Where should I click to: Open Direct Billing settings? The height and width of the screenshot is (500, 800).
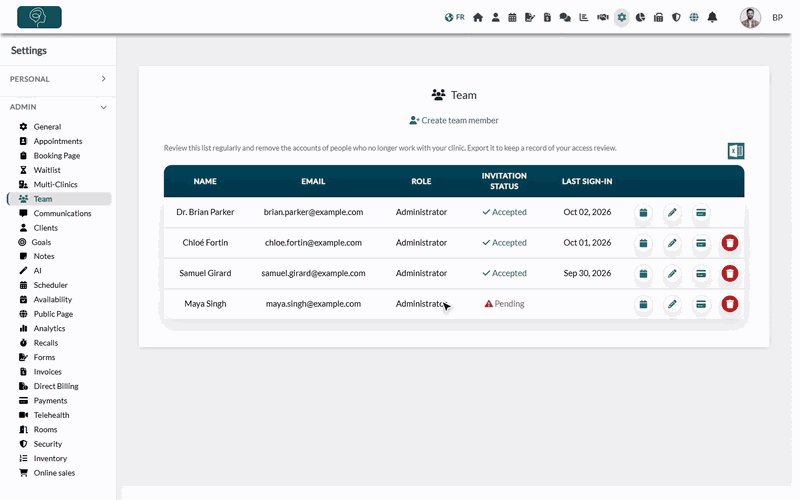[x=56, y=386]
